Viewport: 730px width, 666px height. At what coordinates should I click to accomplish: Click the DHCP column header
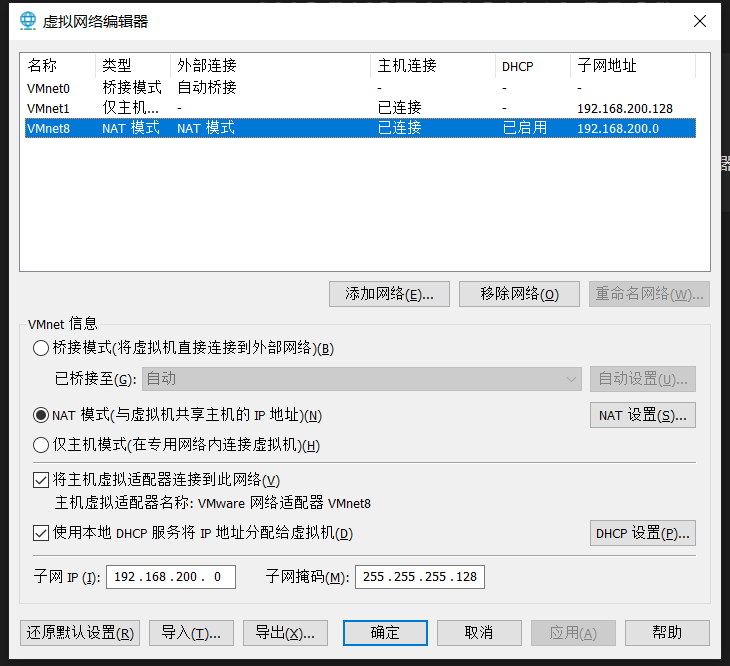(x=533, y=66)
